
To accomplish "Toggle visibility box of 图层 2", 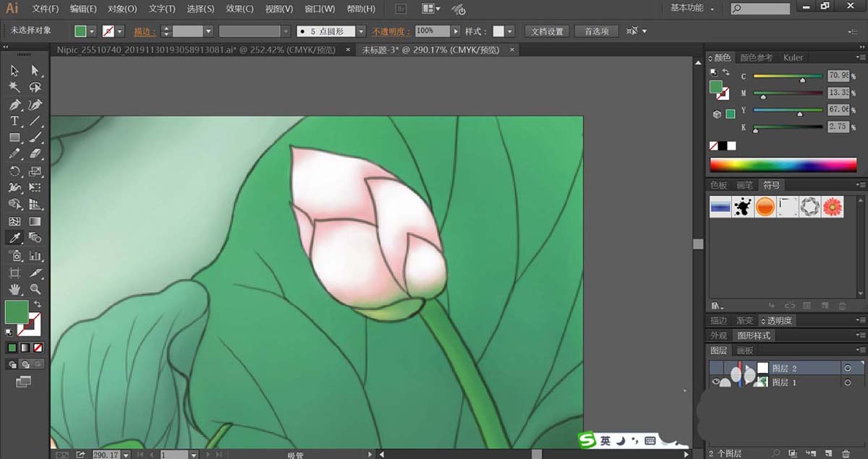I will tap(715, 369).
